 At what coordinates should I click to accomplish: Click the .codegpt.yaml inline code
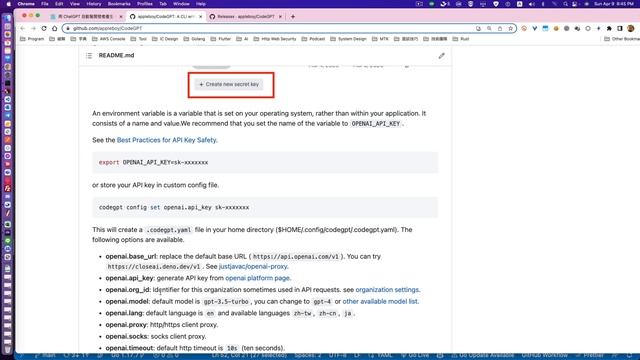[169, 230]
